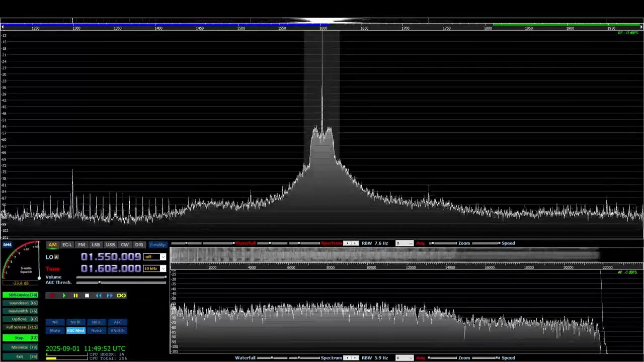Click the Tune frequency 01.602.000 display
The image size is (644, 362).
111,268
